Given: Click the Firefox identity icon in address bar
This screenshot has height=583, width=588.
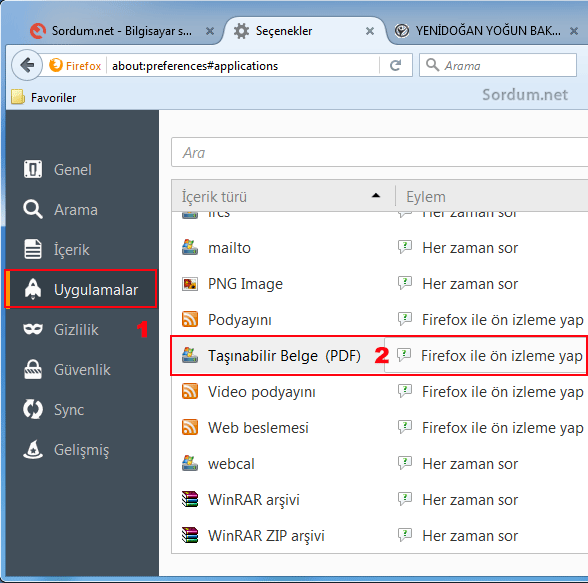Looking at the screenshot, I should 56,65.
